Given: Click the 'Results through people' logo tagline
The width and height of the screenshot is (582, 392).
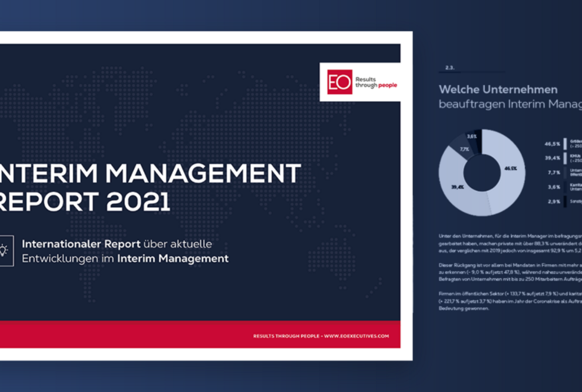Looking at the screenshot, I should [x=376, y=82].
